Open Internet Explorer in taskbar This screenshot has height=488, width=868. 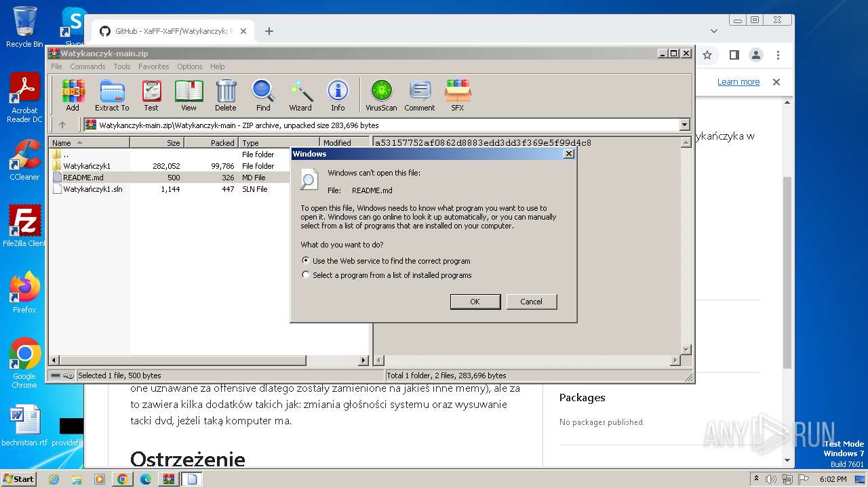[x=54, y=479]
